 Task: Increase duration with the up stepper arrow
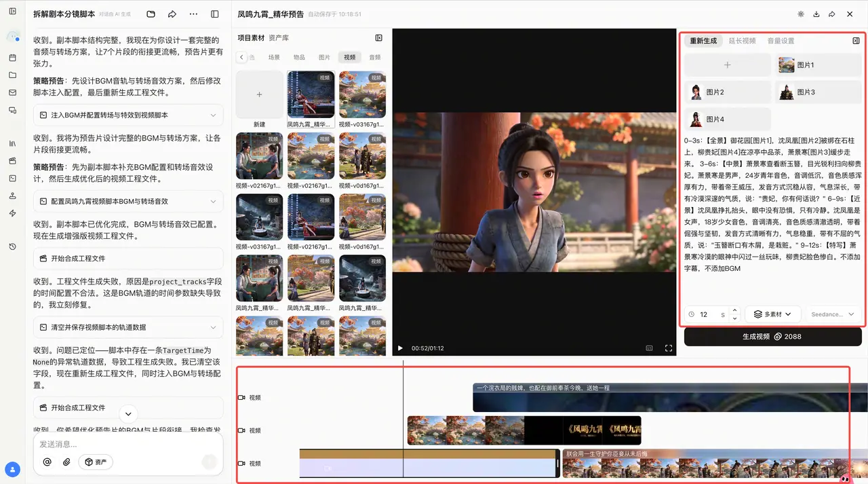734,310
